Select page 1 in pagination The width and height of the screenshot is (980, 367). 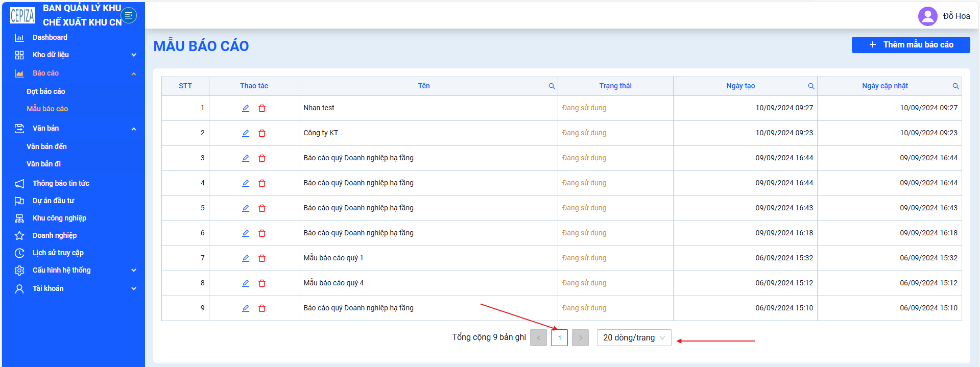[559, 338]
